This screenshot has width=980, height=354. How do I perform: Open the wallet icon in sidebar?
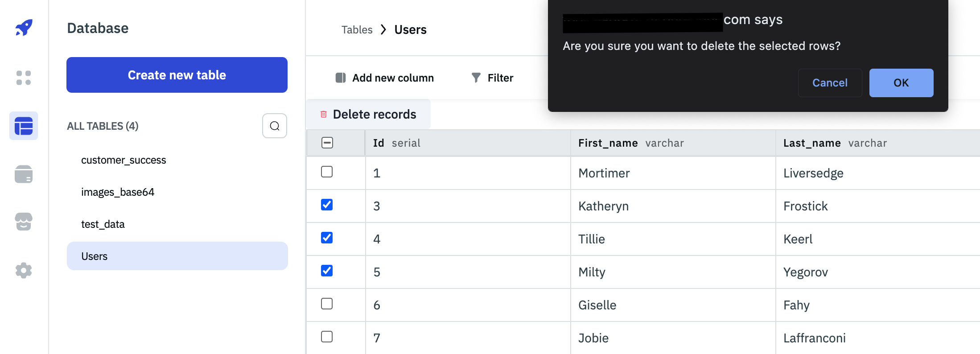coord(24,174)
